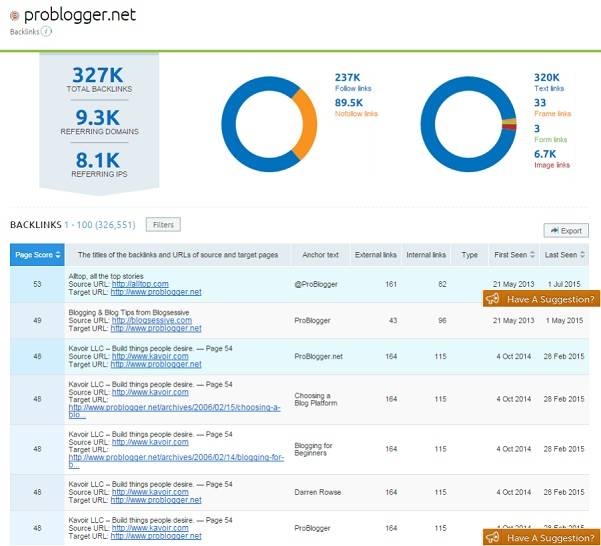This screenshot has height=546, width=601.
Task: Click the backlink titles and URLs column header
Action: point(178,254)
